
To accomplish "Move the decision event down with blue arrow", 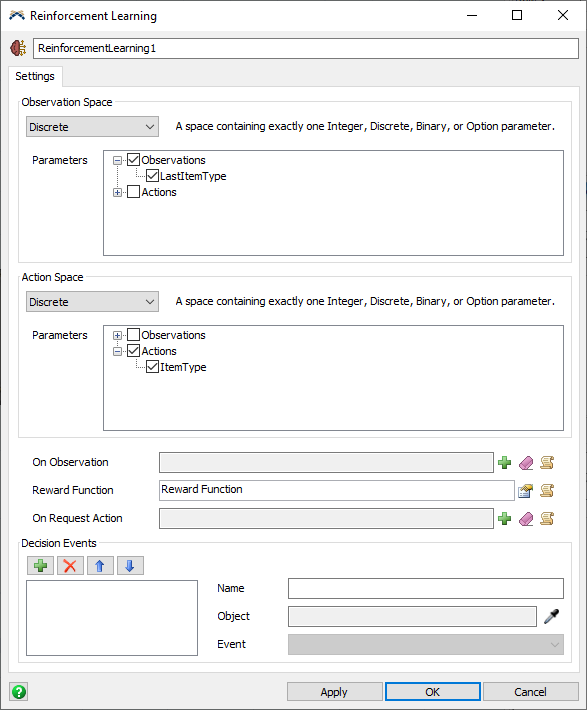I will 130,566.
